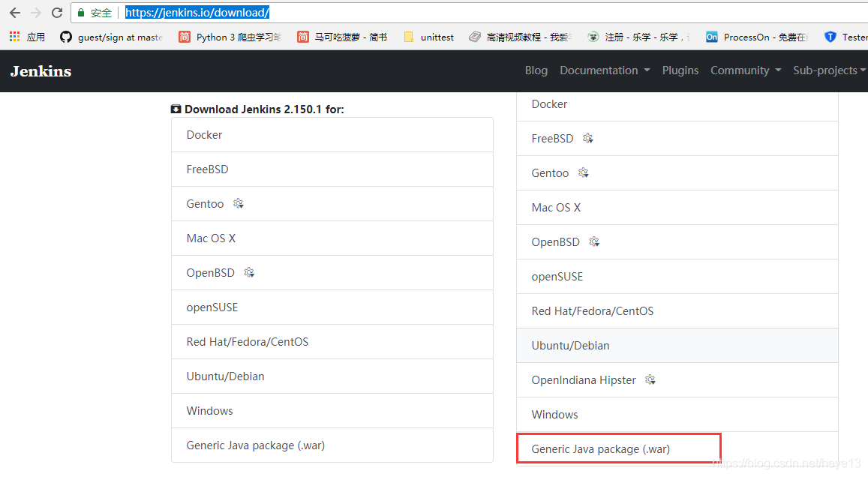Click the download icon before Download Jenkins heading
Image resolution: width=868 pixels, height=477 pixels.
coord(176,109)
